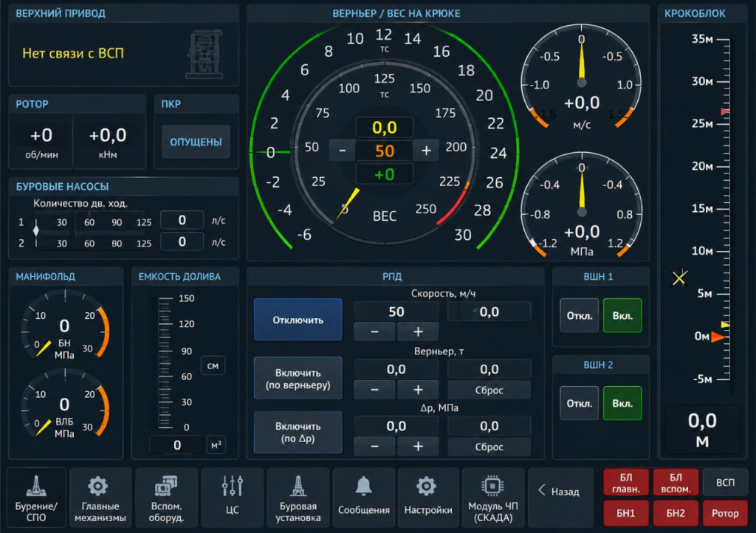Click the orange arrow at 0м
This screenshot has width=756, height=533.
(718, 337)
